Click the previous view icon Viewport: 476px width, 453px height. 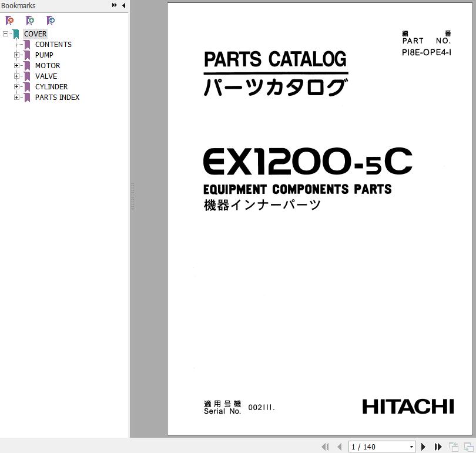[454, 447]
